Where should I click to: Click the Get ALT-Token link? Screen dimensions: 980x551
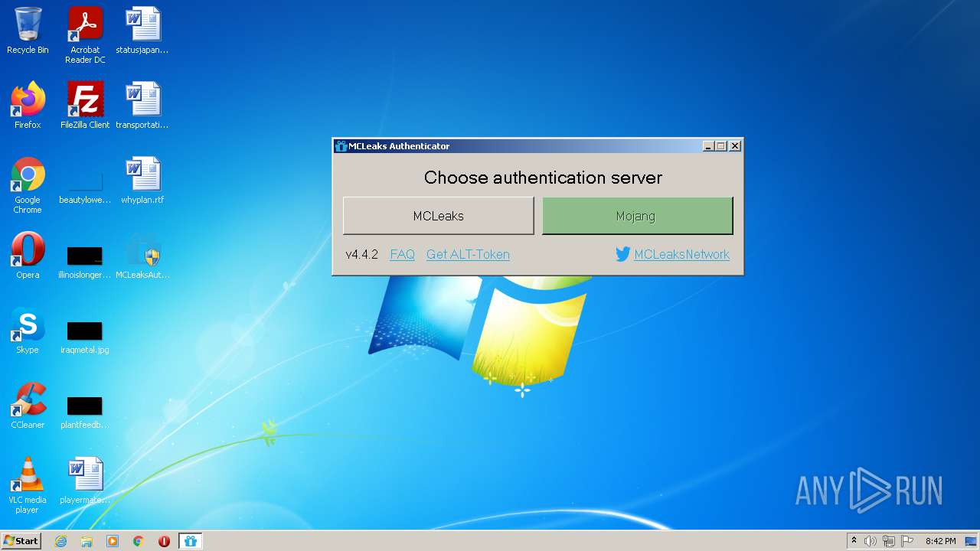(x=468, y=255)
